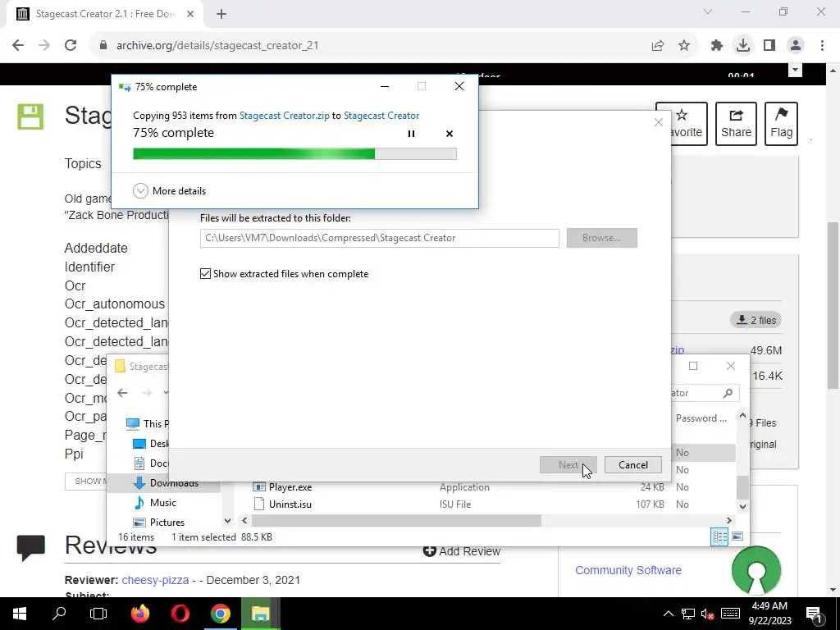
Task: Switch Explorer to details view
Action: (x=719, y=536)
